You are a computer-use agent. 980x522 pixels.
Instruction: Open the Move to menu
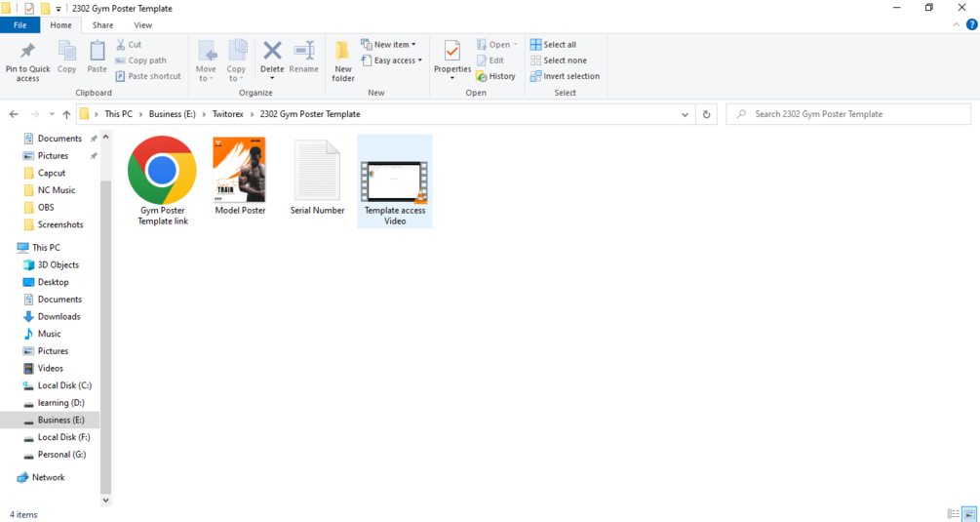(206, 60)
